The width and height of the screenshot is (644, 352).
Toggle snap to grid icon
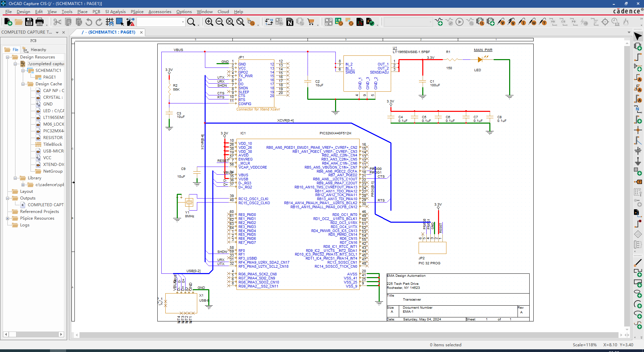click(x=109, y=22)
